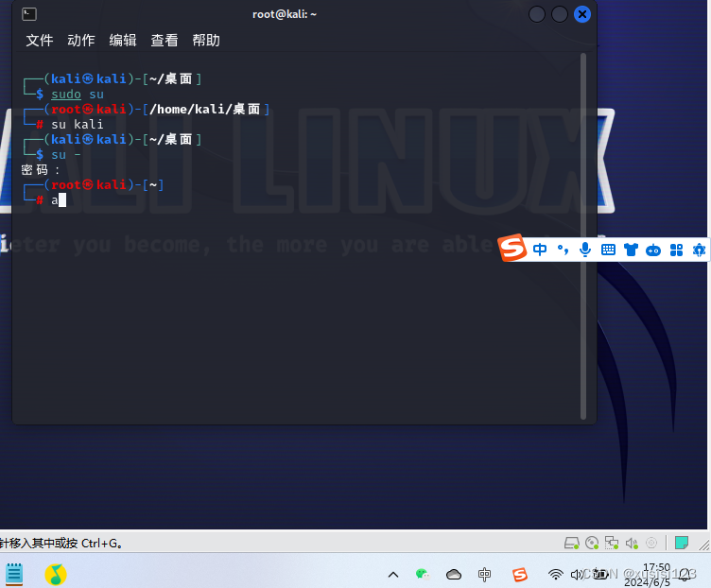Click the Sogou tray icon in the taskbar
Screen dimensions: 711x588
[x=520, y=575]
